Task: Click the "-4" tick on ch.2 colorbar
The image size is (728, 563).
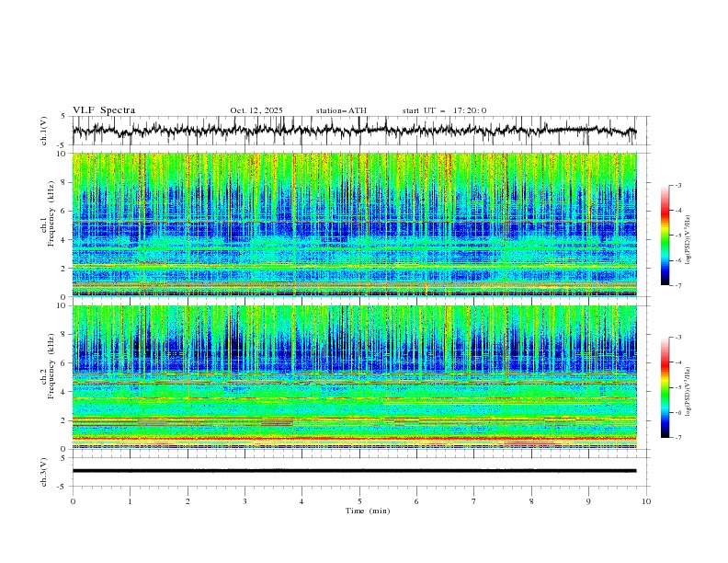Action: click(x=678, y=362)
